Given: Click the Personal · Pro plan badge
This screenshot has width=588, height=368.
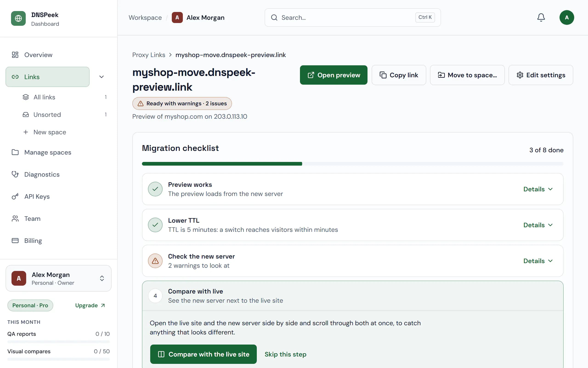Looking at the screenshot, I should [30, 305].
